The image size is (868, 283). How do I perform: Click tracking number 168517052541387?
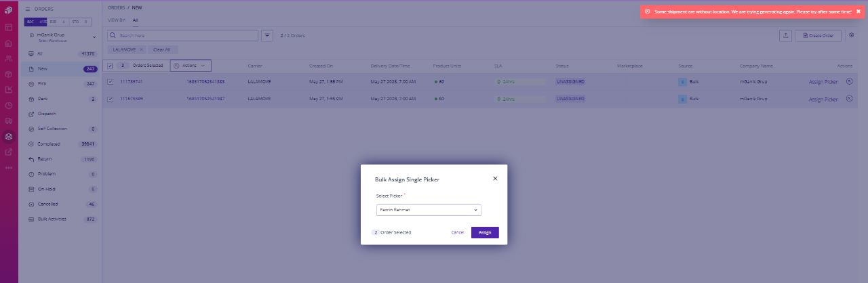coord(205,99)
